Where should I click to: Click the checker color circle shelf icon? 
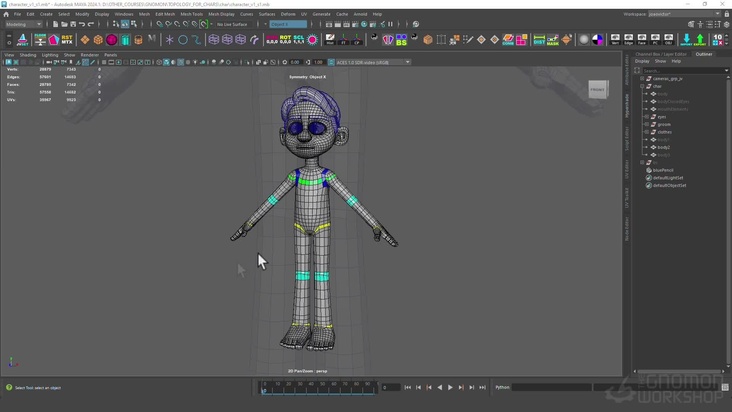tap(598, 40)
